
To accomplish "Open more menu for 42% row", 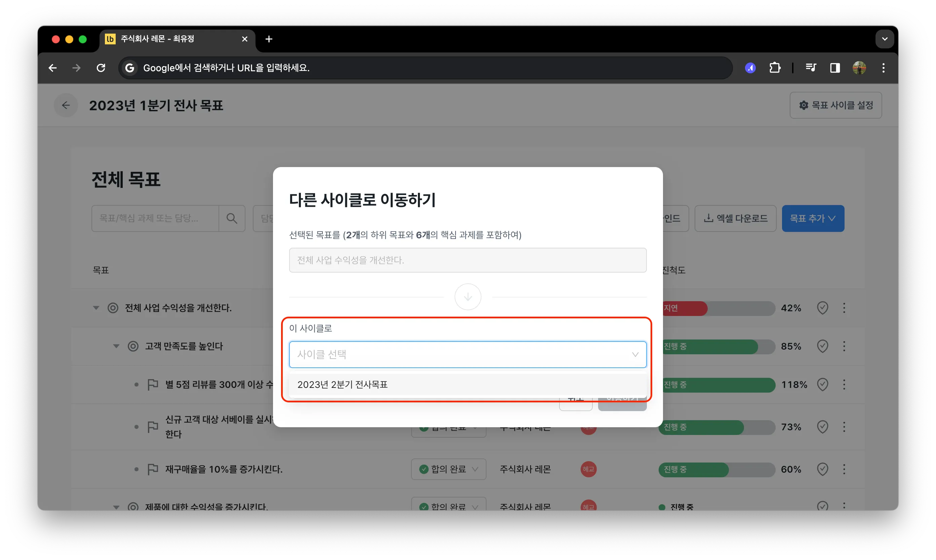I will click(x=844, y=308).
